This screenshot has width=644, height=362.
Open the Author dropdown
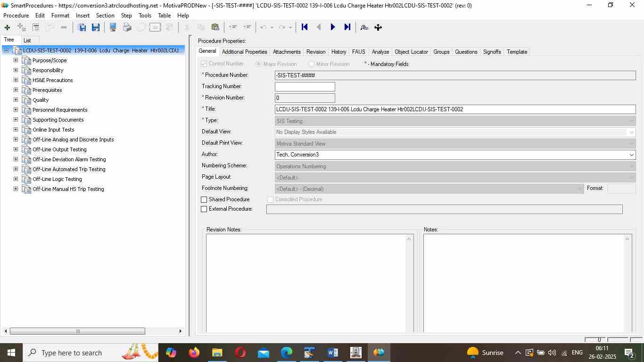tap(631, 155)
